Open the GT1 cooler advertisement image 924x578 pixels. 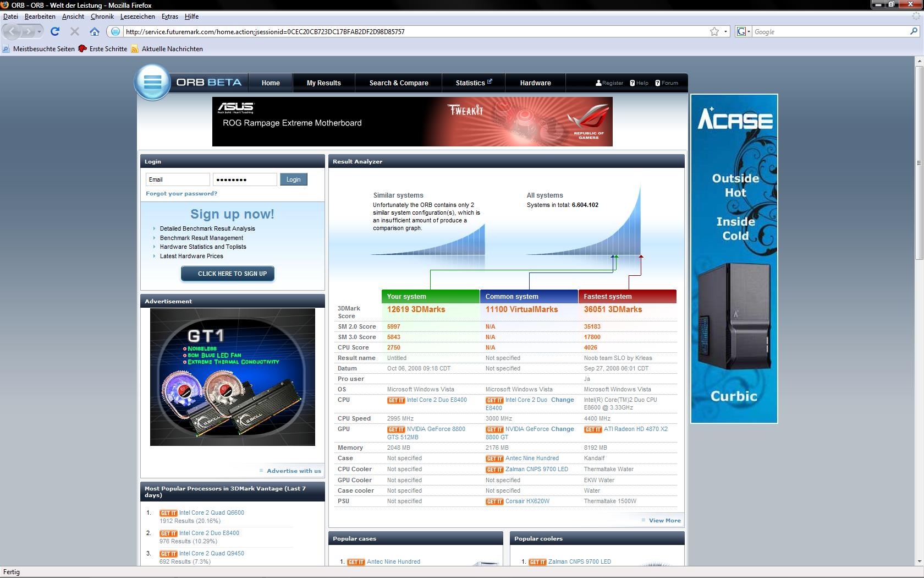coord(233,377)
